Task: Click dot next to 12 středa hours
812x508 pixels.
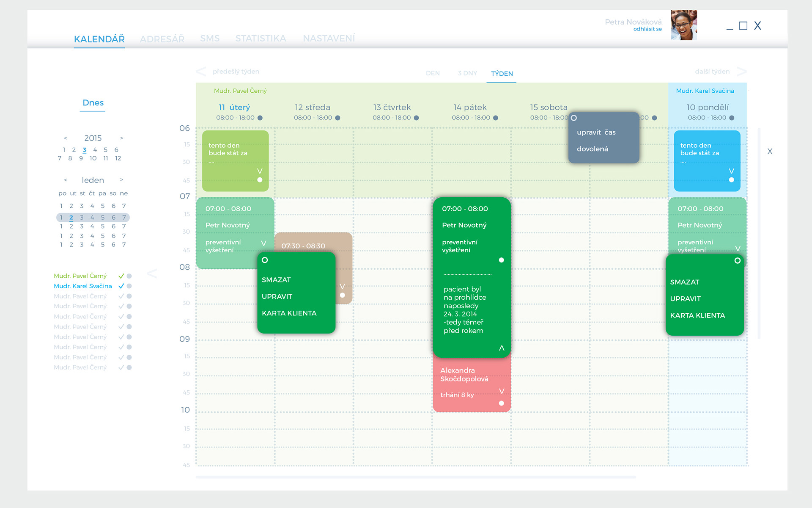Action: coord(337,118)
